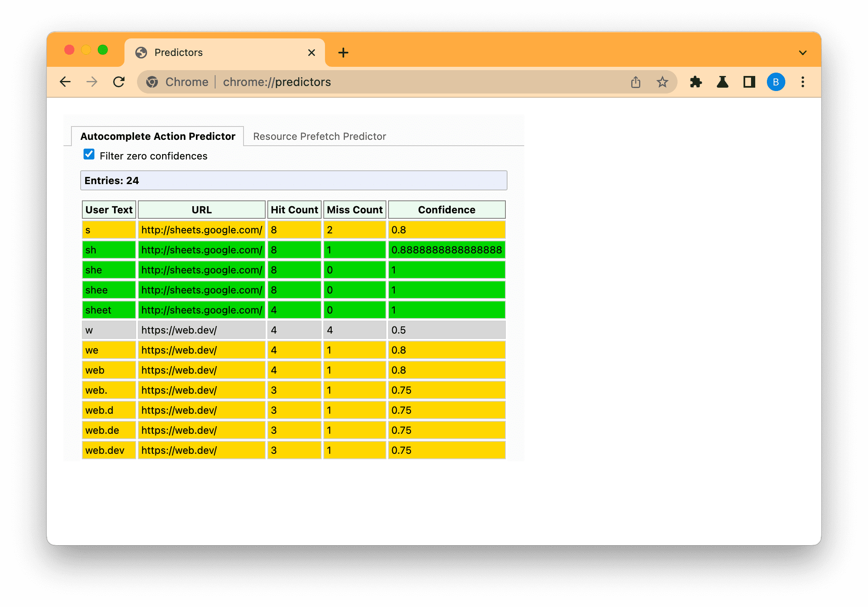Image resolution: width=868 pixels, height=607 pixels.
Task: Switch to the Resource Prefetch Predictor tab
Action: pyautogui.click(x=319, y=137)
